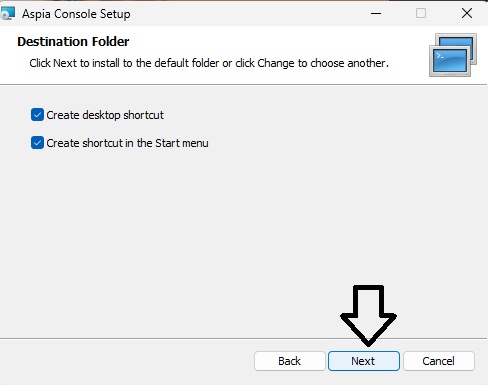Click the 'Create desktop shortcut' label text
The height and width of the screenshot is (385, 488).
coord(105,115)
